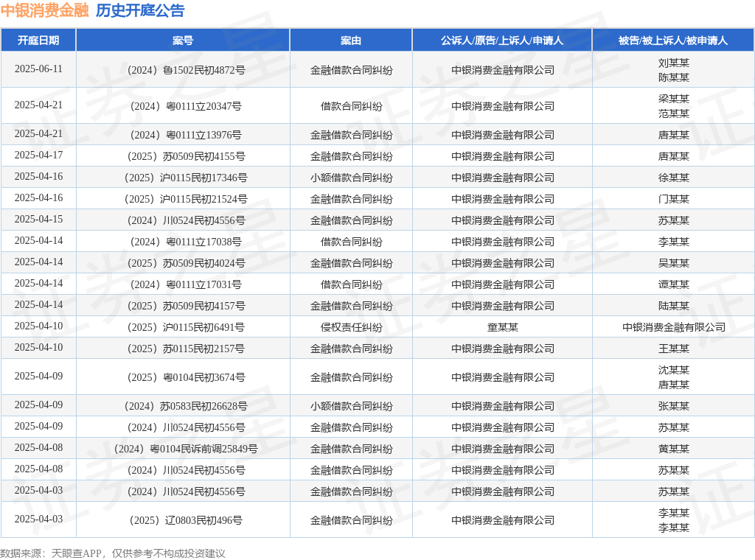Click defendant 王某某

point(674,349)
